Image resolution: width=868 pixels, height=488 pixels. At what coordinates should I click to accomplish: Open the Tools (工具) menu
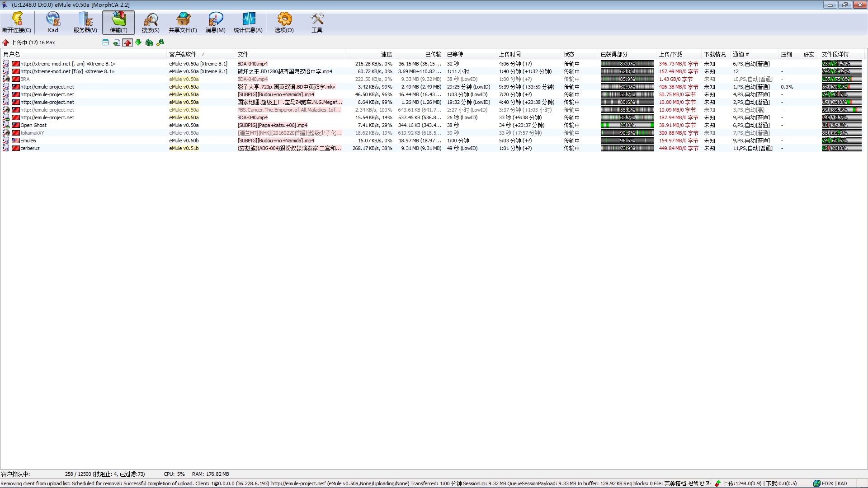[317, 23]
